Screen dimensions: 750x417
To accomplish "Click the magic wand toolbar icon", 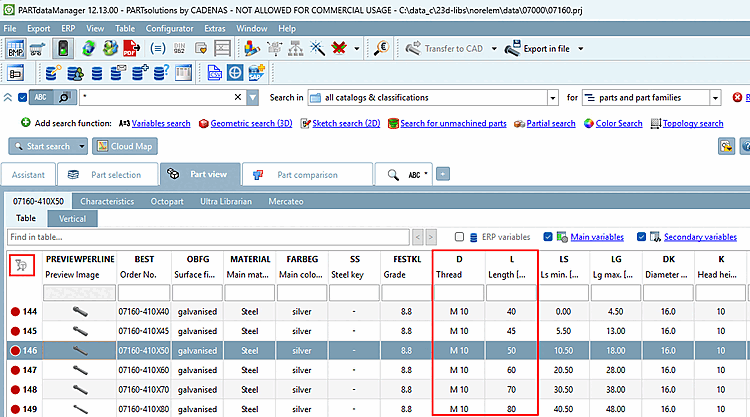I will 317,48.
